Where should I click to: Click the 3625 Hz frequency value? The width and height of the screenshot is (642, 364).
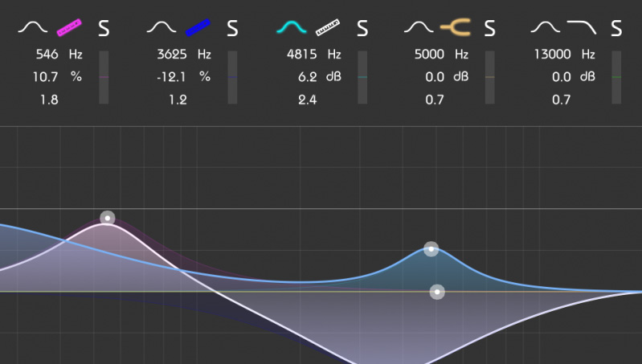172,55
